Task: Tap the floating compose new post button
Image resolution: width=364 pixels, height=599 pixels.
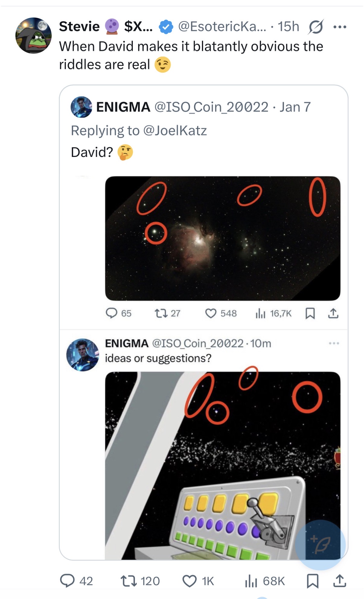Action: tap(320, 545)
